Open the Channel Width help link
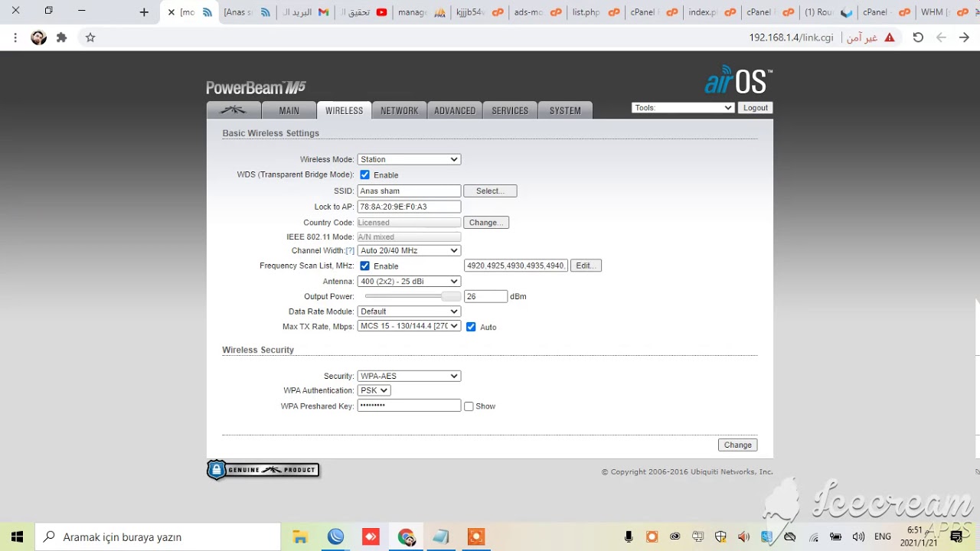Screen dimensions: 980x551 350,251
